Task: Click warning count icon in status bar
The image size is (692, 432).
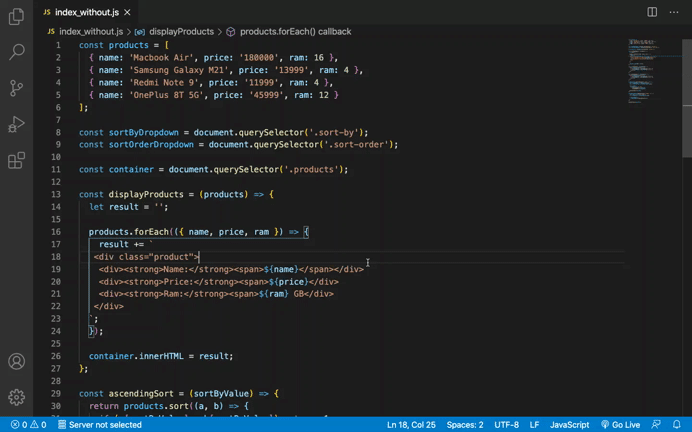Action: [x=34, y=424]
